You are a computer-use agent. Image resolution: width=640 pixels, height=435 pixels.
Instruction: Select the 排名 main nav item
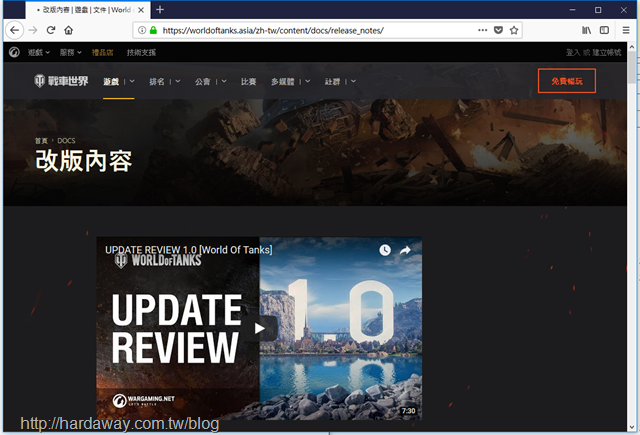(157, 82)
